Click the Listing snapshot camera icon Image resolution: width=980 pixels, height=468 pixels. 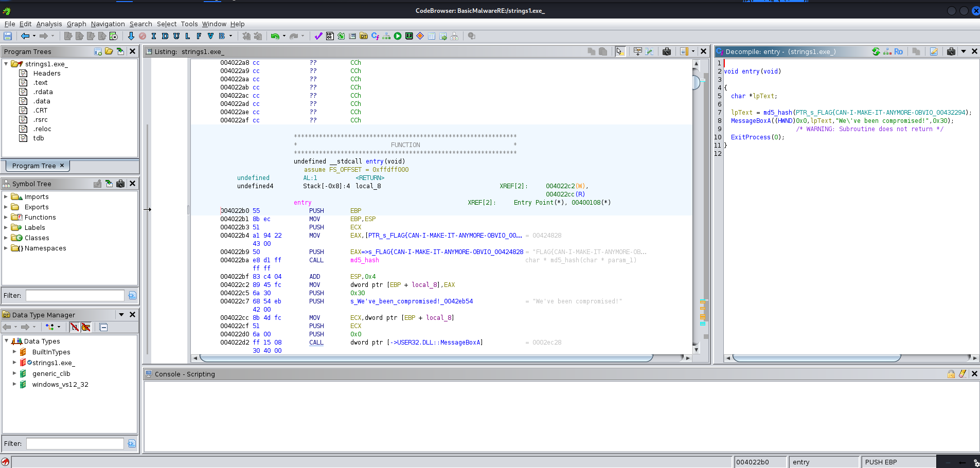667,51
